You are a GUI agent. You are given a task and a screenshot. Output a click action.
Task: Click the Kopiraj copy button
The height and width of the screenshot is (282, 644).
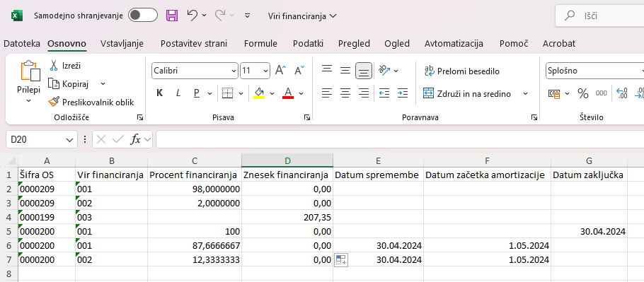[x=69, y=84]
